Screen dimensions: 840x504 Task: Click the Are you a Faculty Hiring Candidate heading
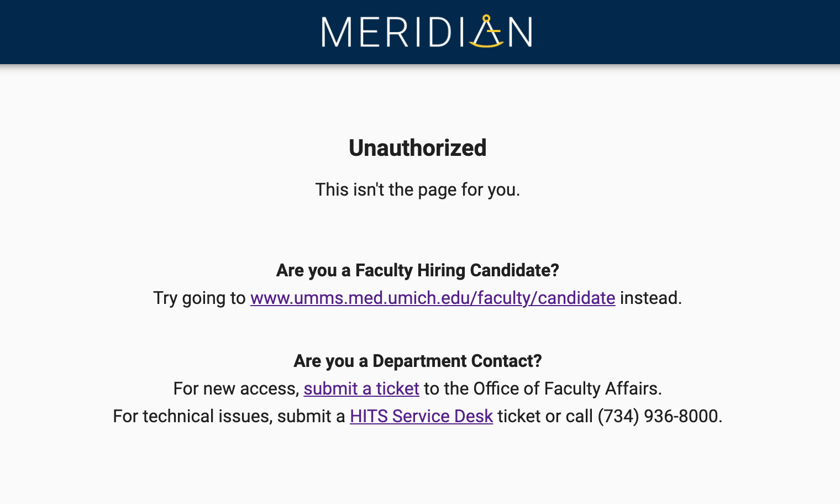point(418,270)
